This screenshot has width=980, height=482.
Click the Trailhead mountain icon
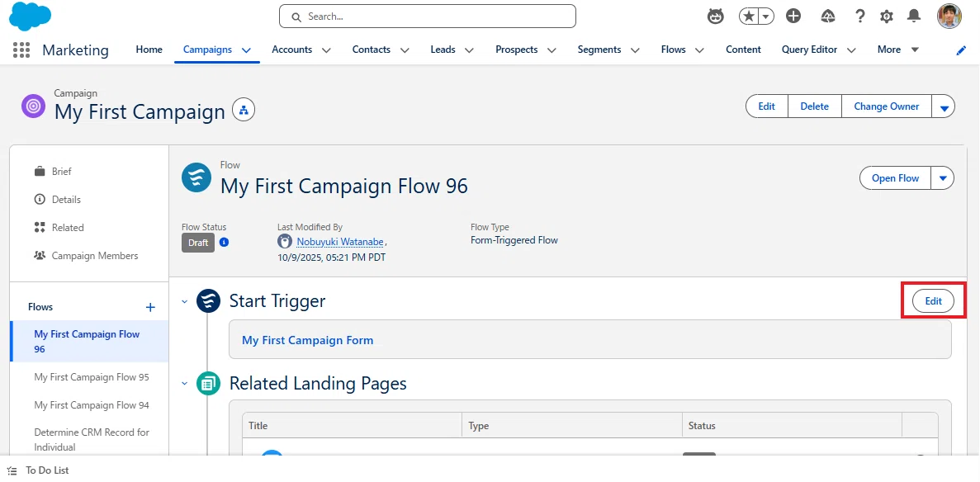point(827,17)
